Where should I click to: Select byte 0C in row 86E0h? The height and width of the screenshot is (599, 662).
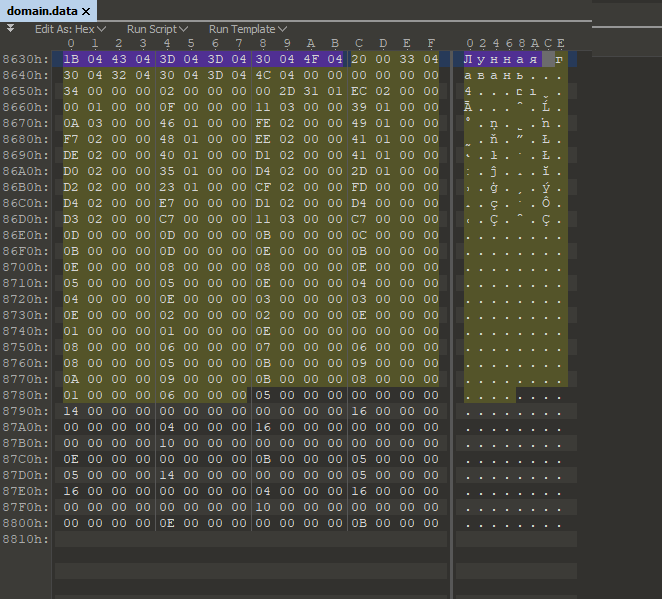359,235
